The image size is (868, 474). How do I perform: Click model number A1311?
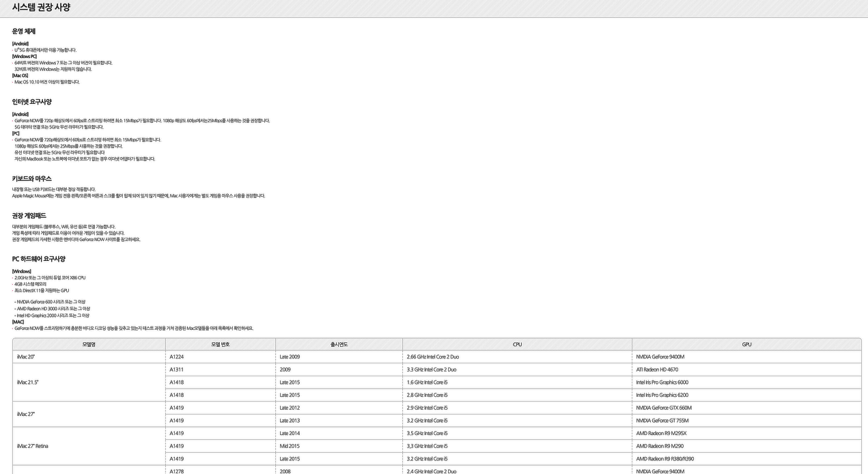[177, 370]
